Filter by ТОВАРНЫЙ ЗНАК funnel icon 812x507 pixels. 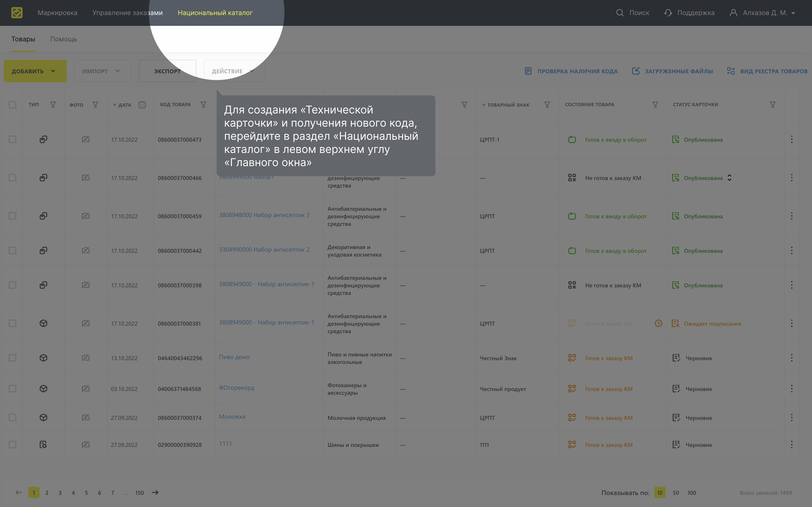pos(547,105)
